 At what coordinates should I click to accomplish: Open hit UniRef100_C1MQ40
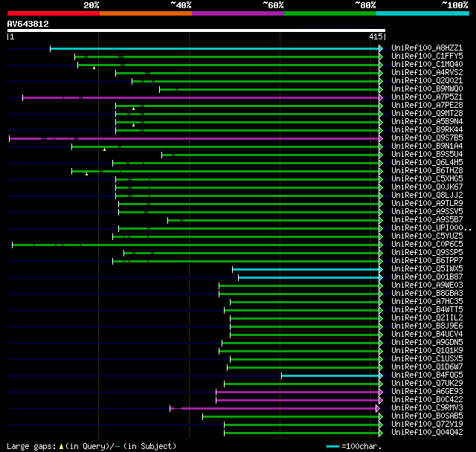tap(427, 65)
